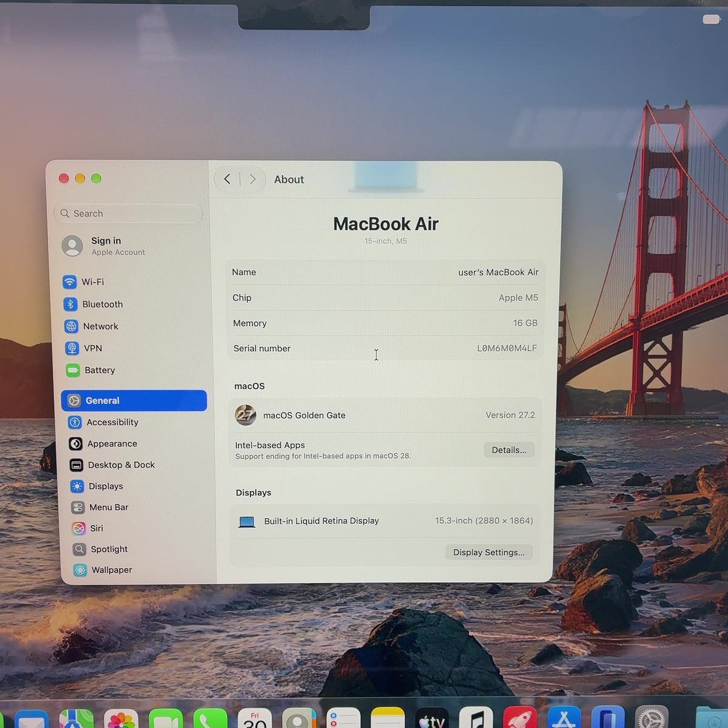Click Sign in to Apple Account

point(103,246)
